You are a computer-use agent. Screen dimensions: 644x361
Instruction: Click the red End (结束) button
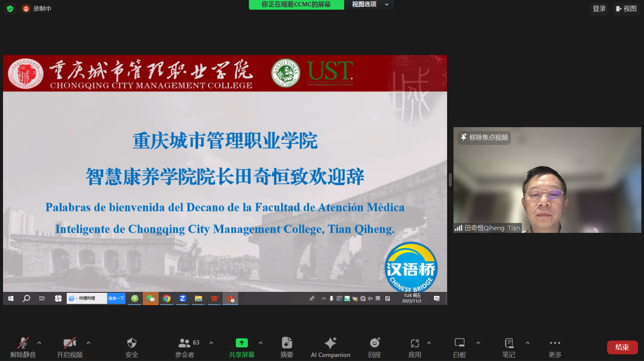[x=622, y=347]
